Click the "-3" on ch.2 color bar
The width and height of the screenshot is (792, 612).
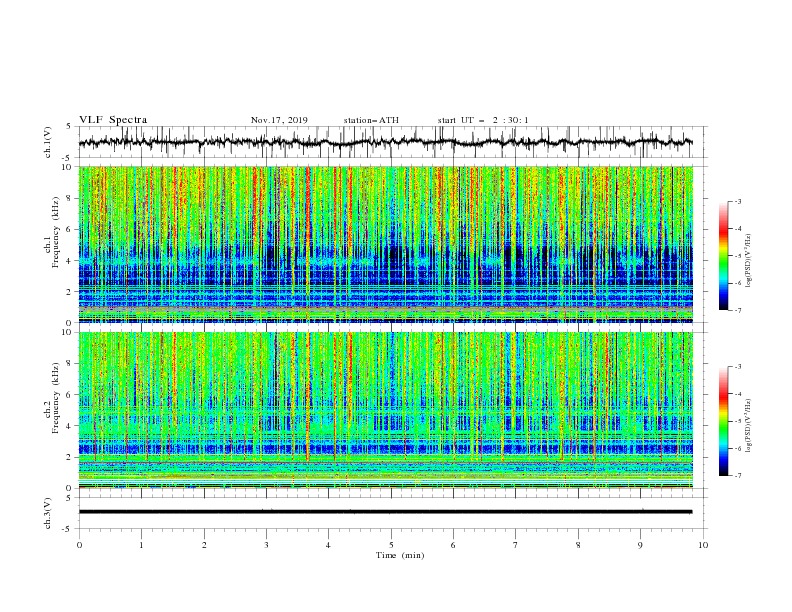coord(737,367)
